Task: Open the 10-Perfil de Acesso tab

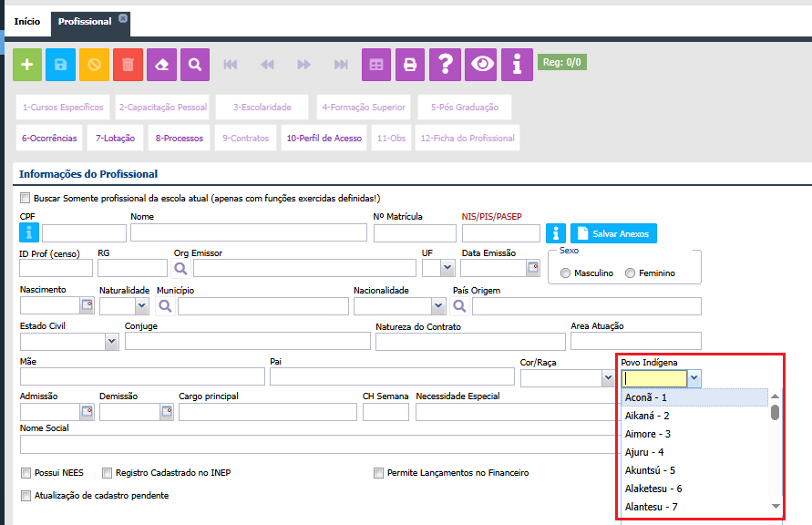Action: coord(324,139)
